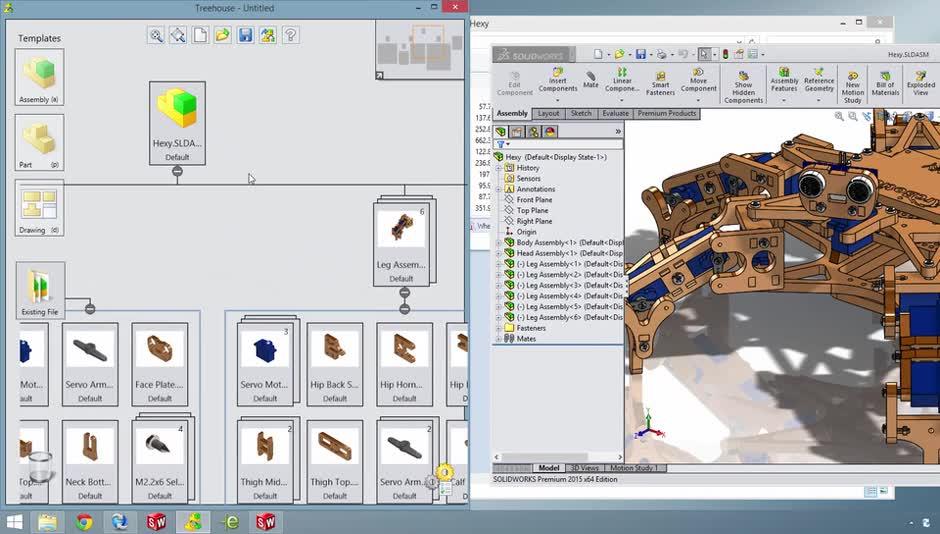
Task: Select the Mate tool
Action: [591, 79]
